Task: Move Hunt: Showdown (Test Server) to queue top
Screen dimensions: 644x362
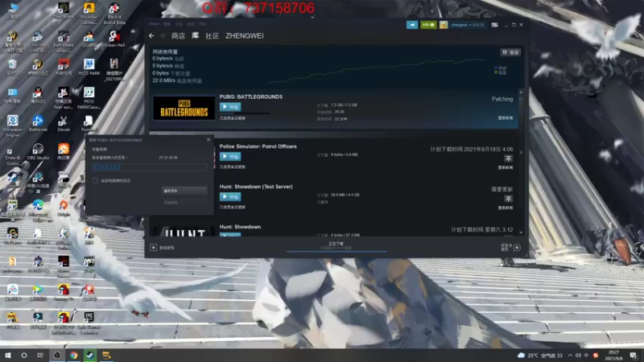Action: (508, 199)
